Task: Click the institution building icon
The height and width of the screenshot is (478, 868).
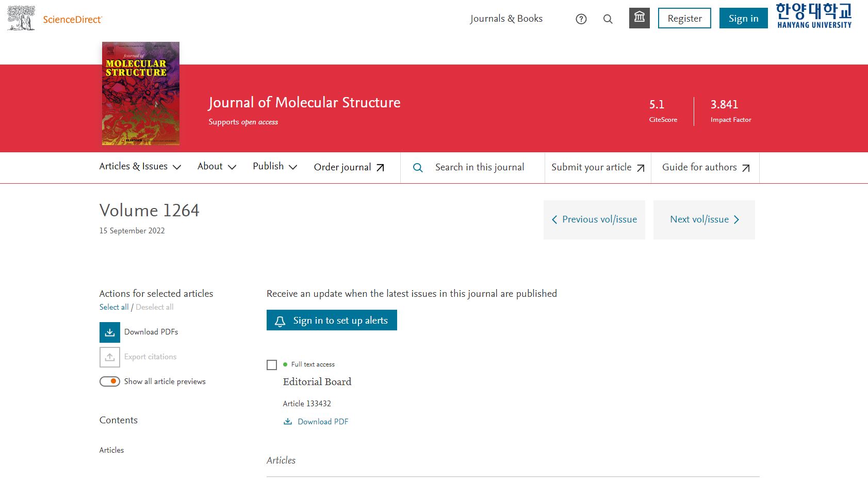Action: (639, 18)
